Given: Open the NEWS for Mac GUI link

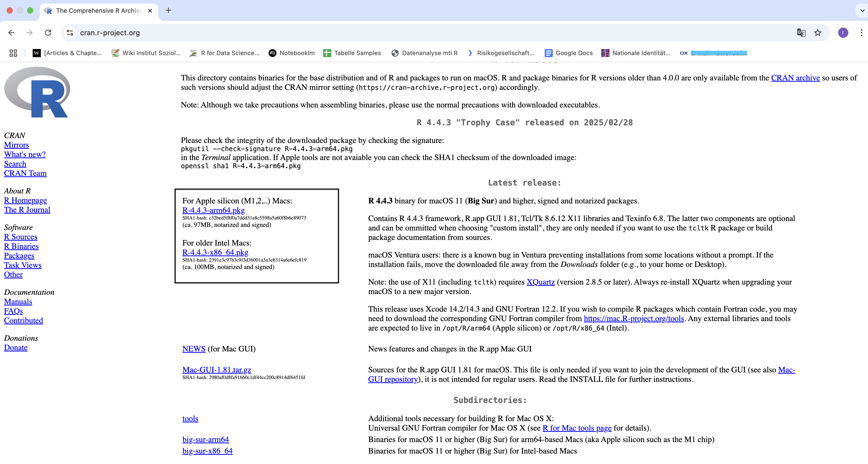Looking at the screenshot, I should (194, 349).
